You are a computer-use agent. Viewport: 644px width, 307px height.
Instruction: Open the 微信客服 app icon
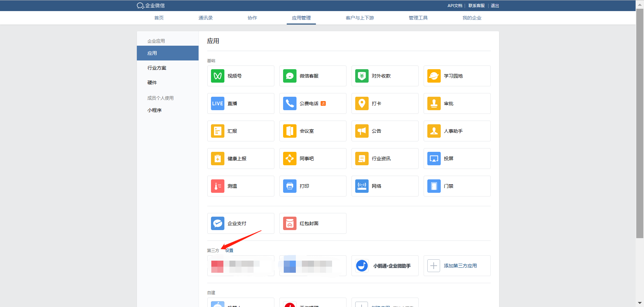click(x=290, y=76)
